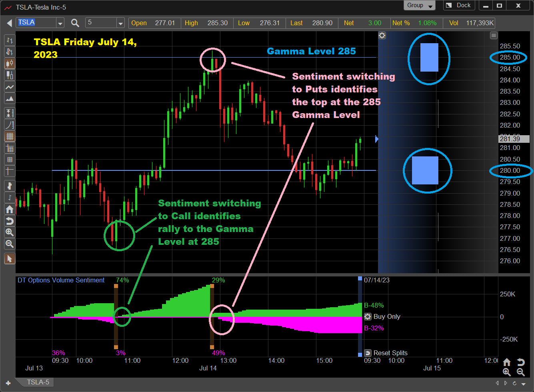Open the chart interval 5 dropdown

(x=121, y=22)
